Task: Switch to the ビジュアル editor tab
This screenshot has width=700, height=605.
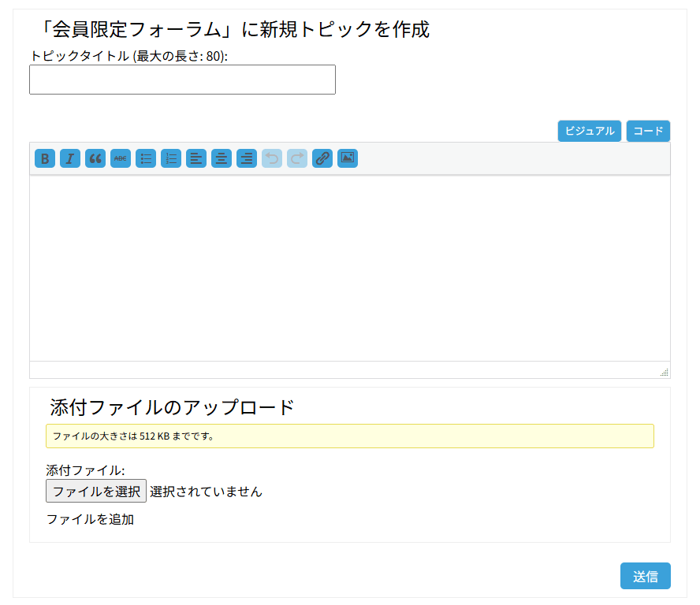Action: tap(590, 132)
